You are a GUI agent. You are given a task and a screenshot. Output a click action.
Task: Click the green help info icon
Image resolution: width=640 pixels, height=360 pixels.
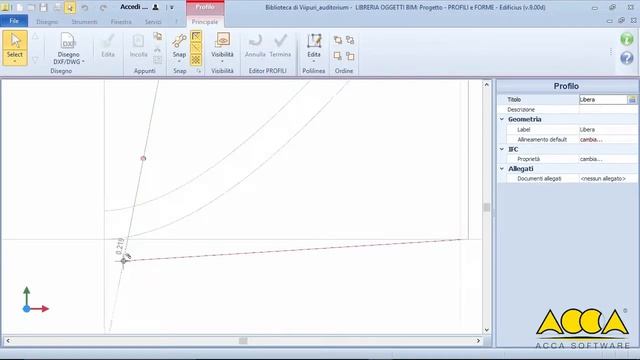627,39
